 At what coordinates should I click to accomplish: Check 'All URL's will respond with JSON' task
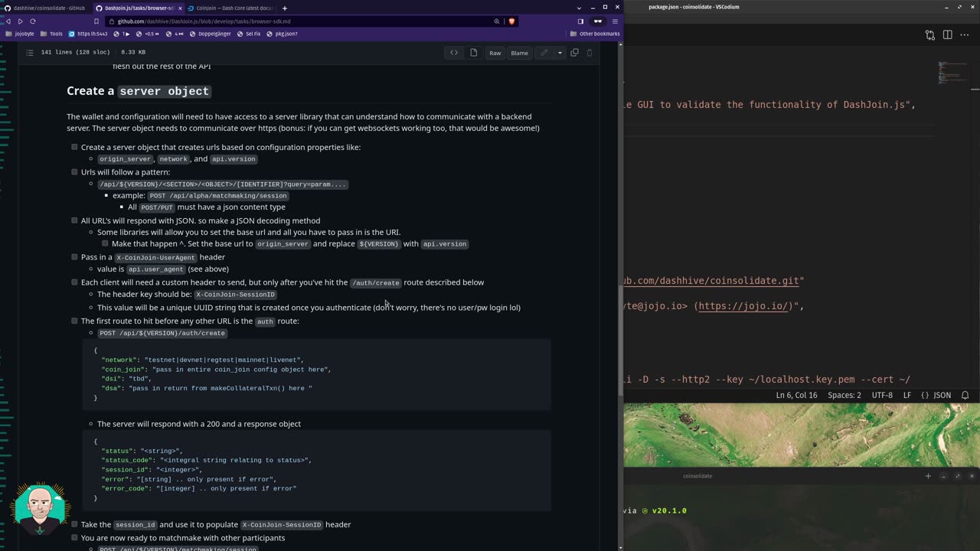click(x=74, y=220)
